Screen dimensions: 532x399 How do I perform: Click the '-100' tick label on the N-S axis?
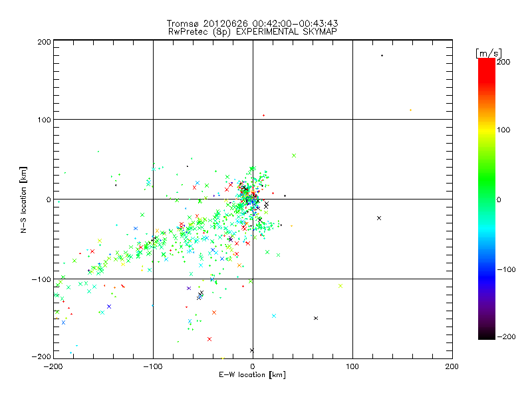[x=41, y=279]
